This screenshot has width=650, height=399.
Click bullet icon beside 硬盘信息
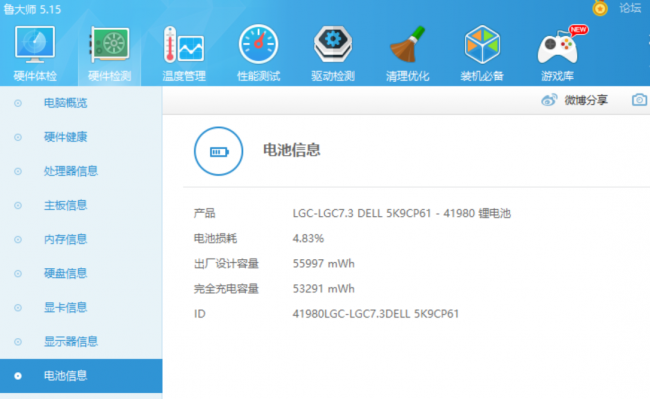coord(18,273)
